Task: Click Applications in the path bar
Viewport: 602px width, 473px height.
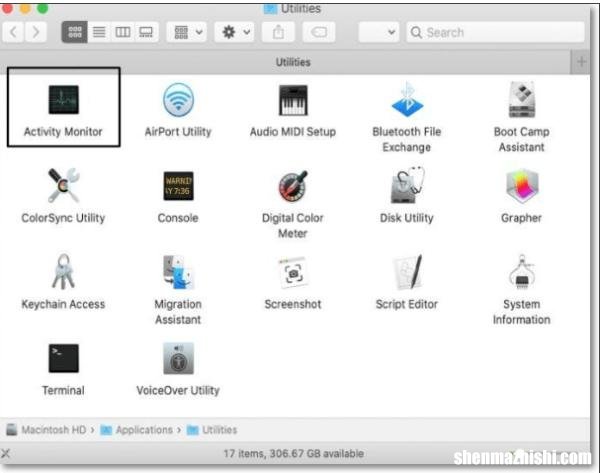Action: 137,430
